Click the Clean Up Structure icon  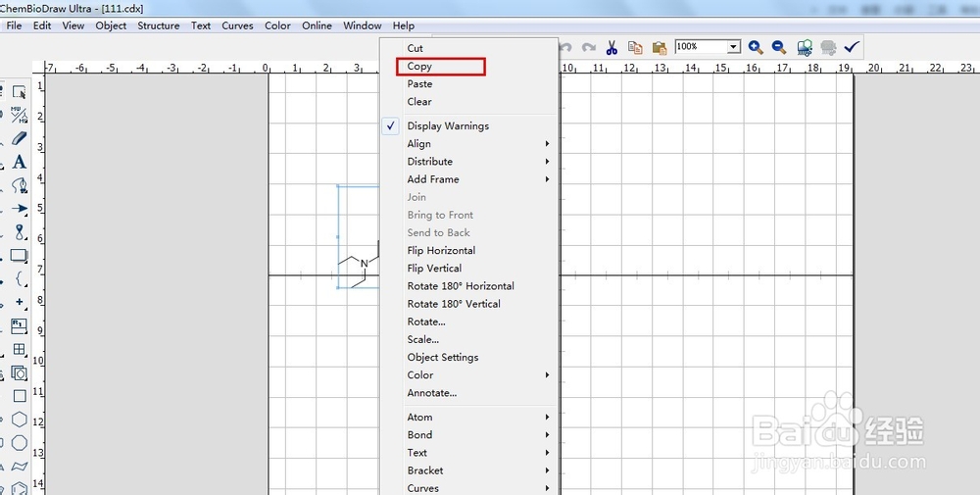point(805,47)
